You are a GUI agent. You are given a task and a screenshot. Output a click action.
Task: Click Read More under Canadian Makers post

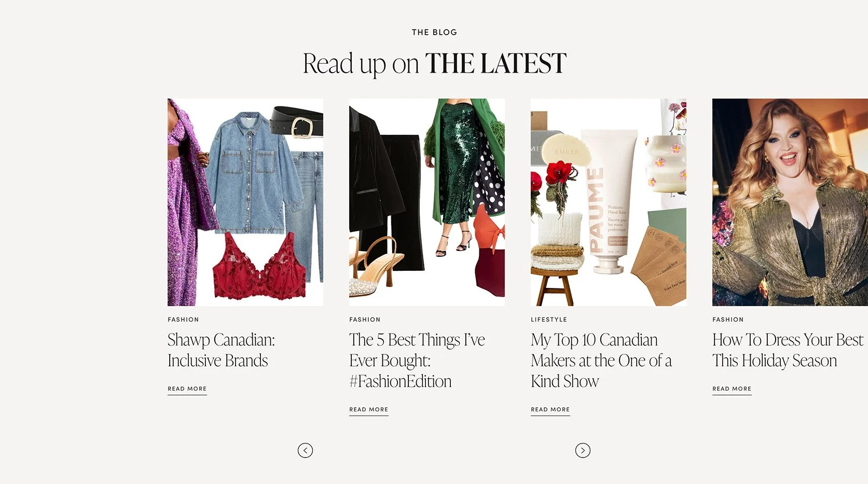550,410
